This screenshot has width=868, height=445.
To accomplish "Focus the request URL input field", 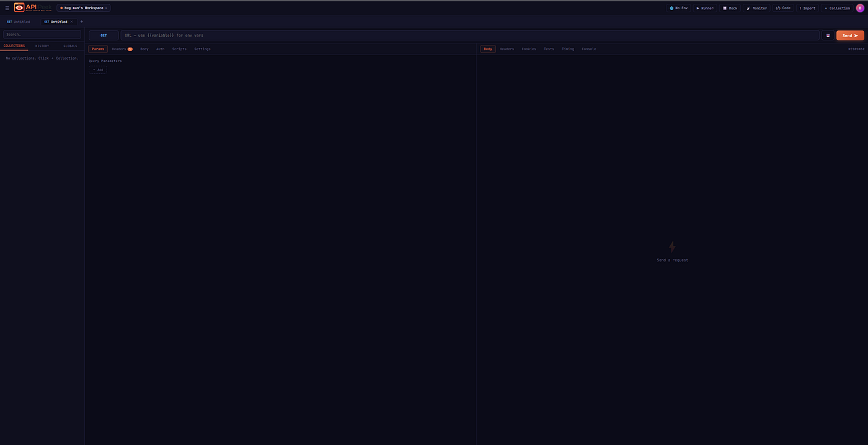I will point(470,35).
